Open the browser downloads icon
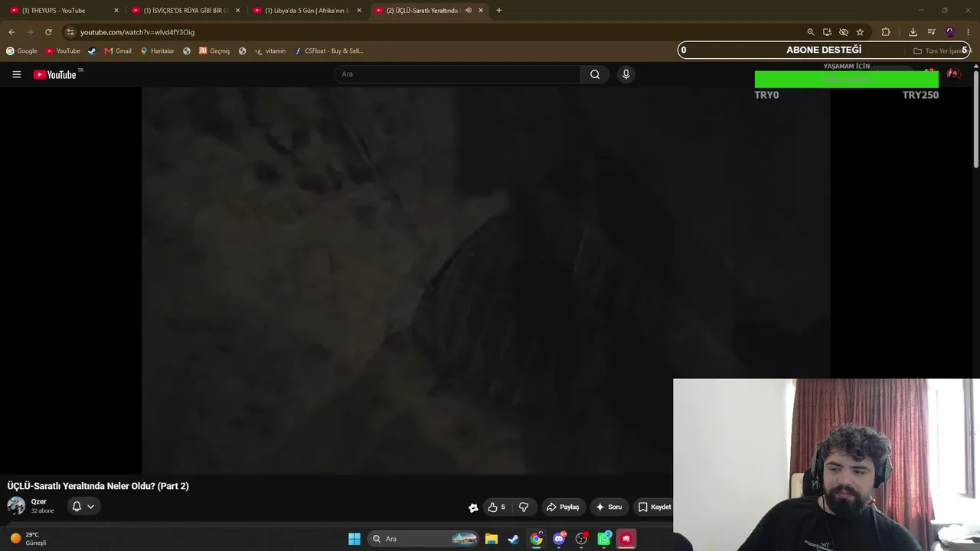The width and height of the screenshot is (980, 551). [x=913, y=32]
